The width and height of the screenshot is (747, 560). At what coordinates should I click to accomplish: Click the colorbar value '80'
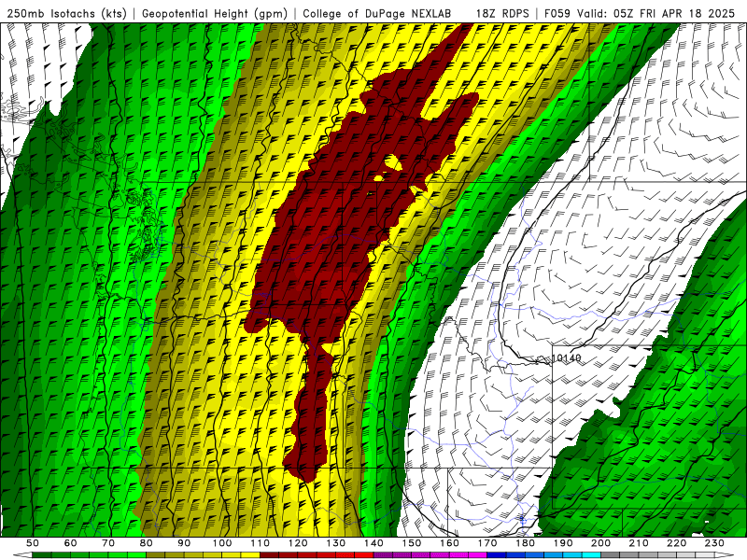click(147, 543)
